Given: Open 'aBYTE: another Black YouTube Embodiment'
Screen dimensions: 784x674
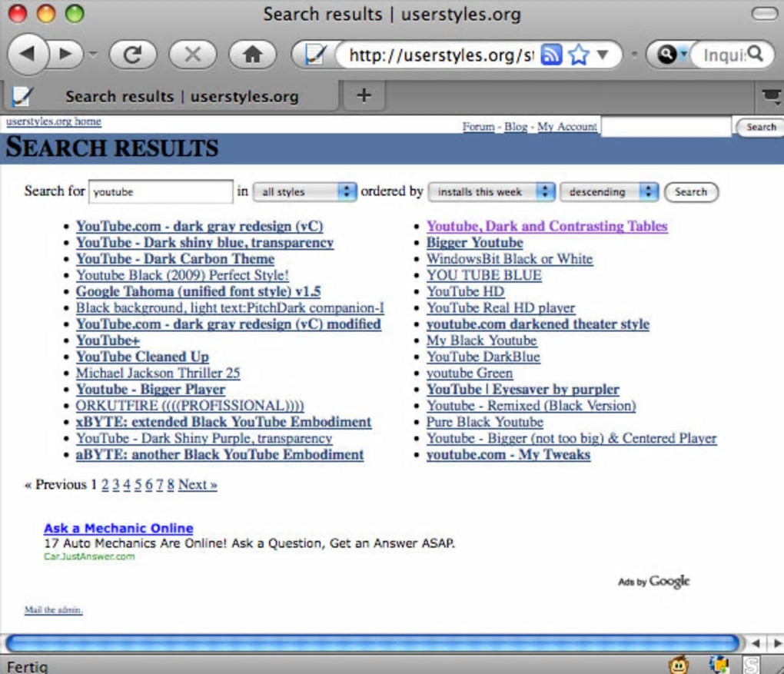Looking at the screenshot, I should [220, 454].
